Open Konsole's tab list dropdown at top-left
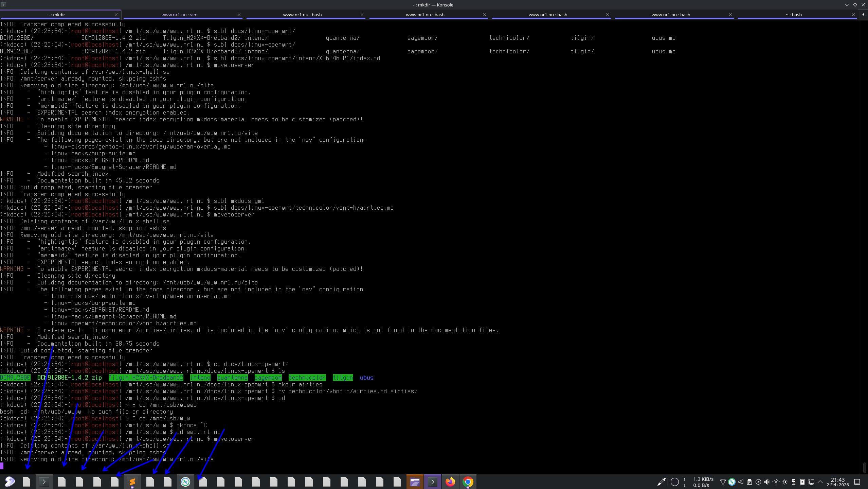 pyautogui.click(x=3, y=4)
